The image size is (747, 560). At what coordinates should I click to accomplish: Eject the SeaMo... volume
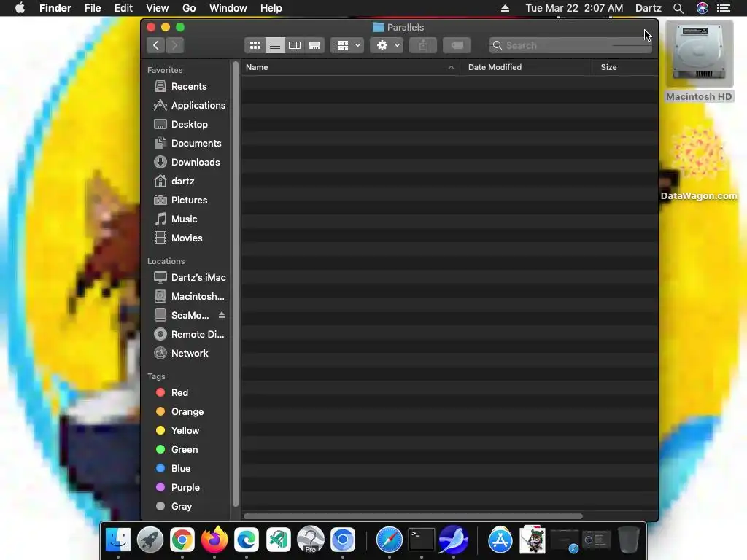click(x=222, y=315)
